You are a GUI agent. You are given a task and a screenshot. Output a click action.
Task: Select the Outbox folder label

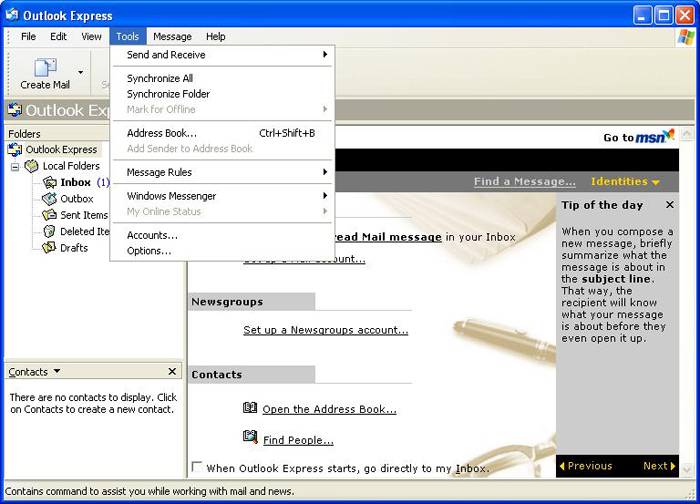[x=77, y=199]
